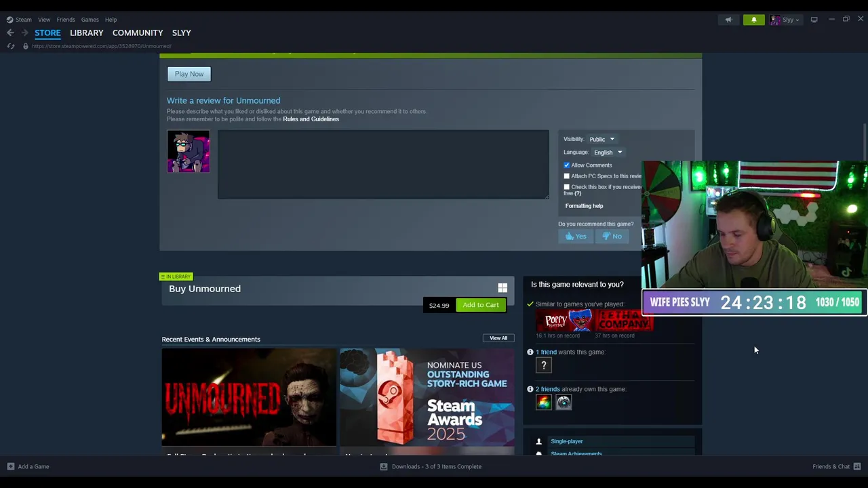The width and height of the screenshot is (868, 488).
Task: Switch to the LIBRARY tab
Action: 86,33
